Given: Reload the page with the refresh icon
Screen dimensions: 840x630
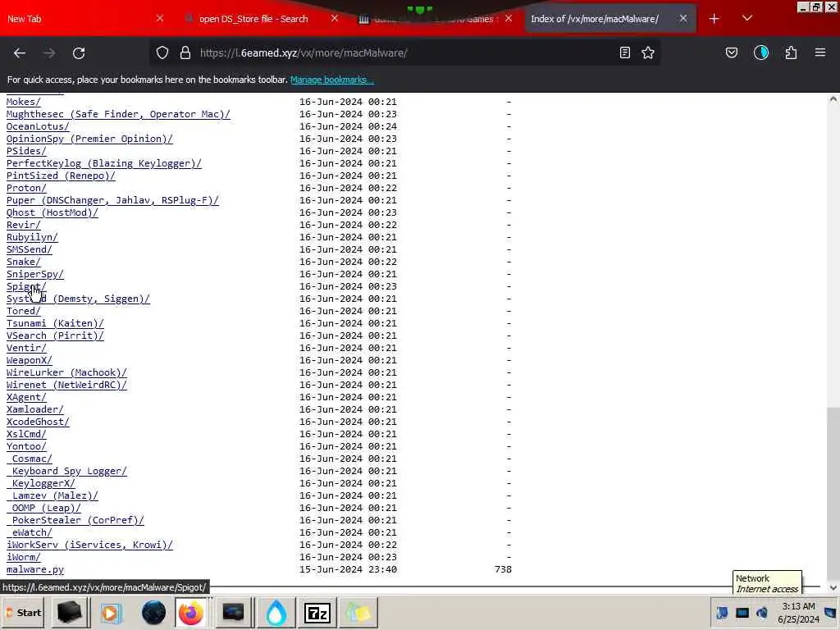Looking at the screenshot, I should click(x=79, y=52).
